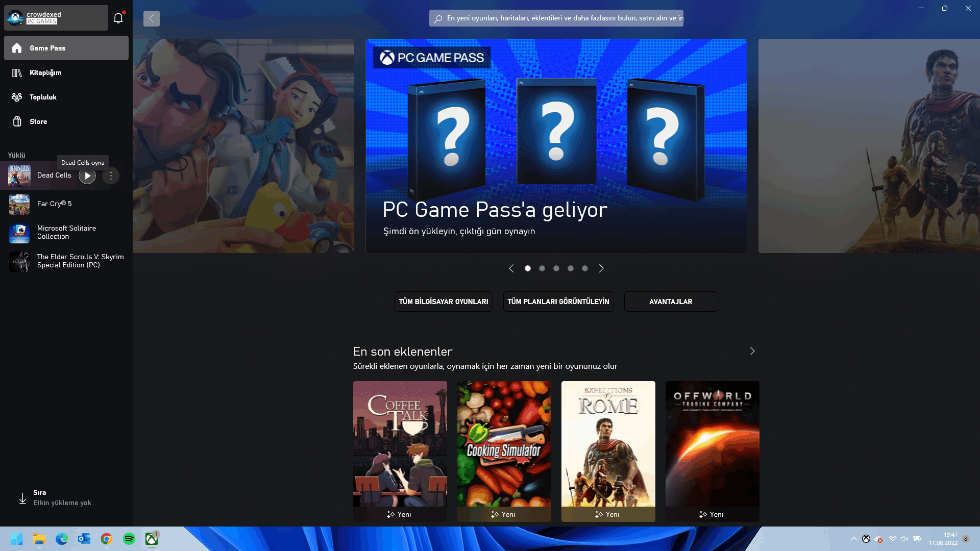Viewport: 980px width, 551px height.
Task: Expand En son eklenenler with chevron
Action: (752, 351)
